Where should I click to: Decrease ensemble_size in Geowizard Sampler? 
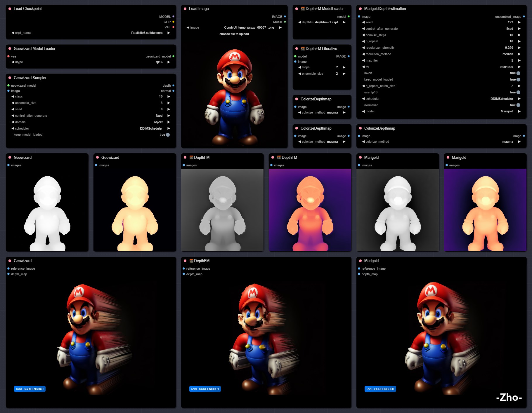point(13,103)
